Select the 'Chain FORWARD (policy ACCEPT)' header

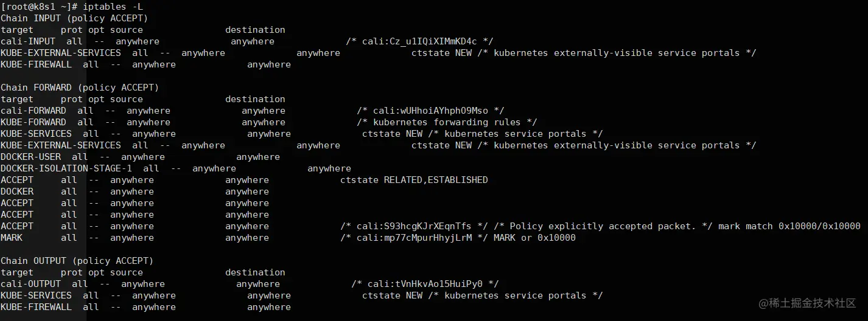(80, 88)
